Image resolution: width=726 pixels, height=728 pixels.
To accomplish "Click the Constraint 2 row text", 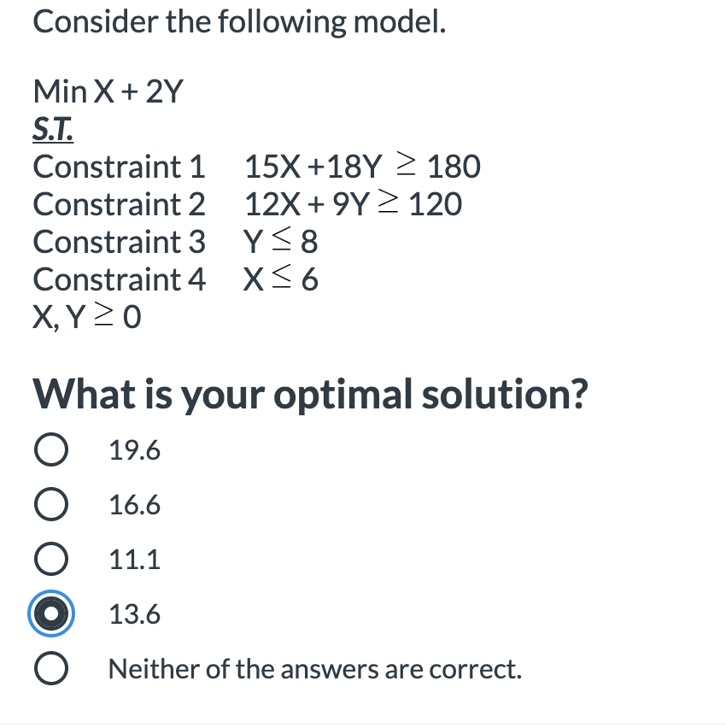I will pos(248,203).
